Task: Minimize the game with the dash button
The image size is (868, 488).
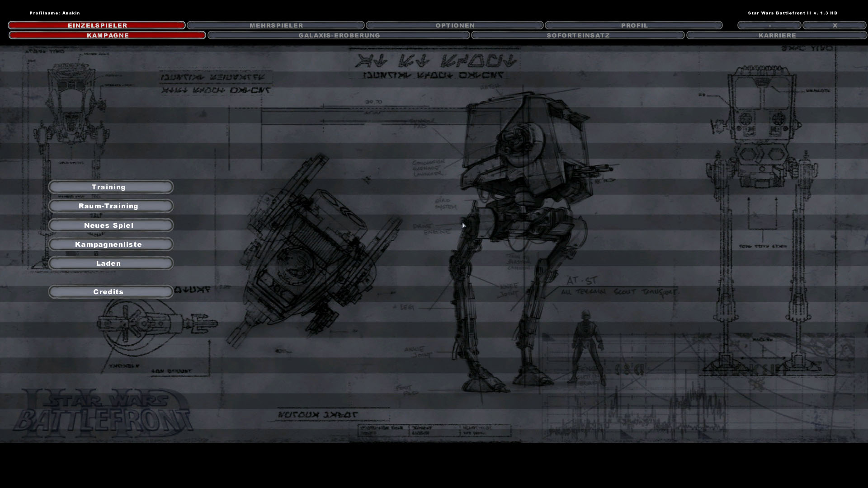Action: coord(769,25)
